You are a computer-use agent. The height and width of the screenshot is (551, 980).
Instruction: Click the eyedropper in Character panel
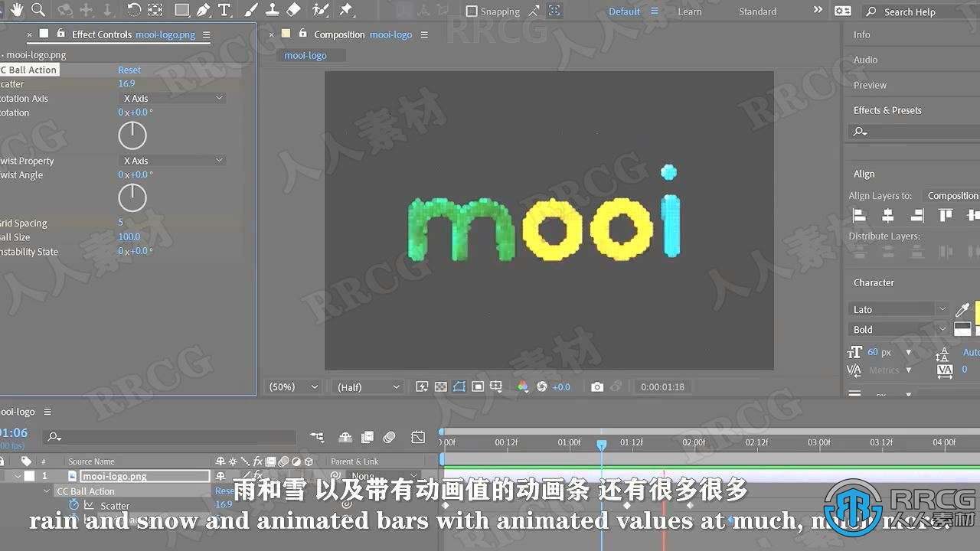[x=962, y=310]
